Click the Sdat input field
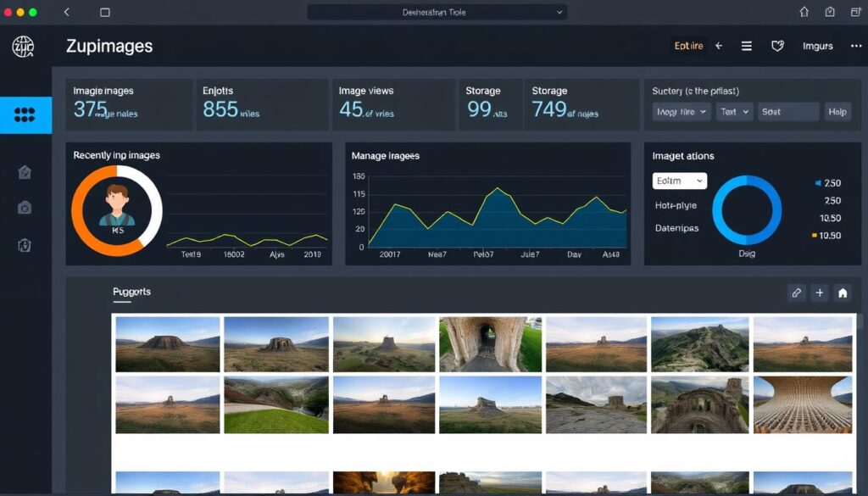The width and height of the screenshot is (868, 496). click(x=788, y=112)
